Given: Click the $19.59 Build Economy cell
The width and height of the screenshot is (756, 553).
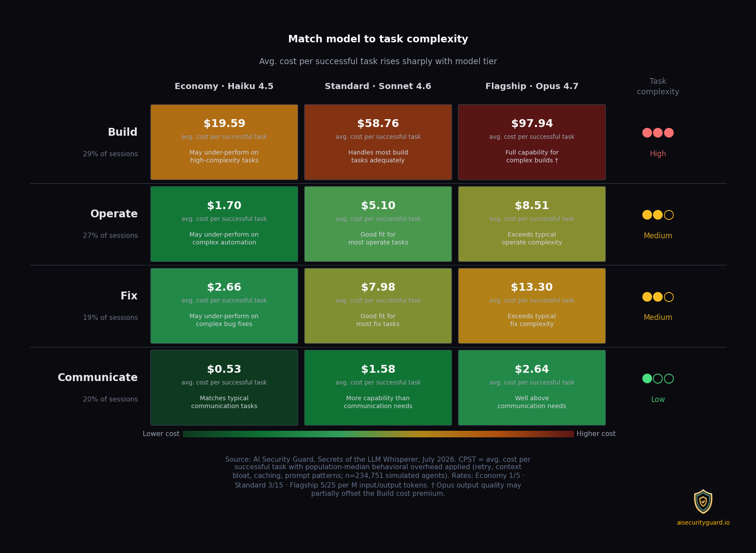Looking at the screenshot, I should pyautogui.click(x=224, y=142).
